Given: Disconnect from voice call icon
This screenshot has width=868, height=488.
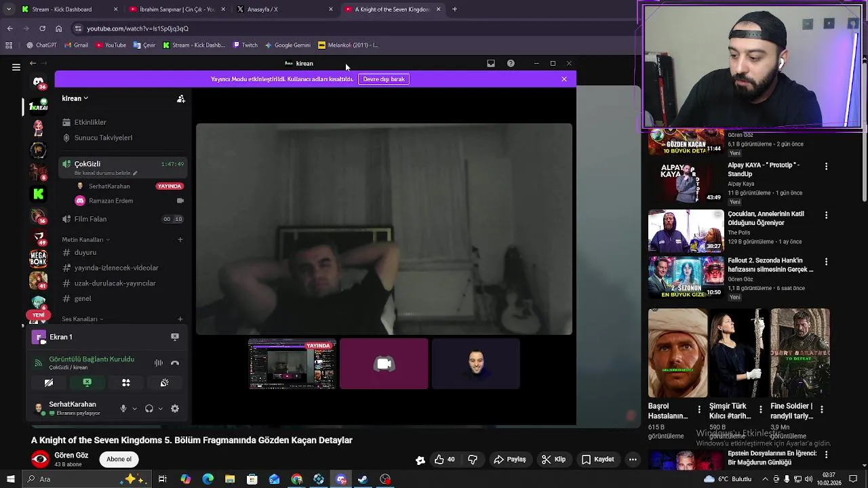Looking at the screenshot, I should [x=175, y=363].
